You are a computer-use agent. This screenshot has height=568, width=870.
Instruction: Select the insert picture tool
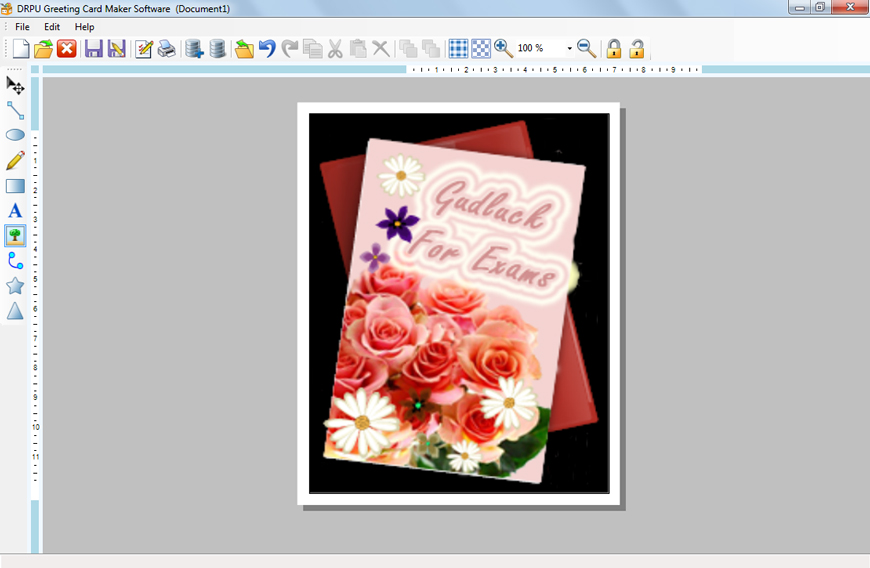(15, 236)
